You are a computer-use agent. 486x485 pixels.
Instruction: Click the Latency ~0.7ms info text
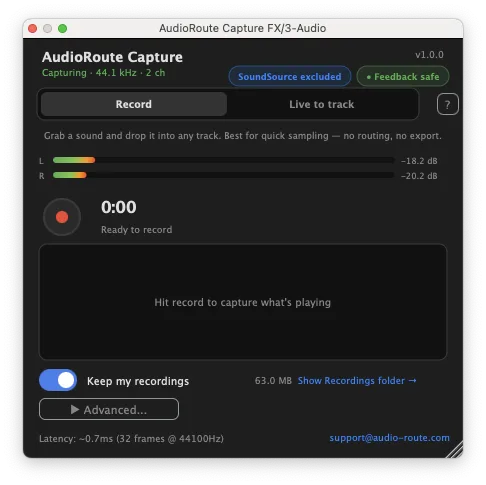coord(131,438)
